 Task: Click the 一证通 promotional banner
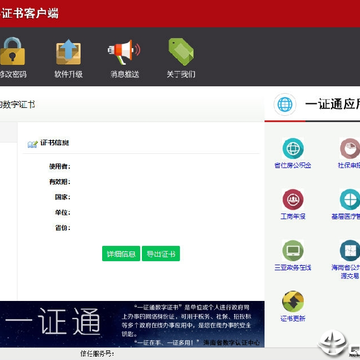[132, 324]
